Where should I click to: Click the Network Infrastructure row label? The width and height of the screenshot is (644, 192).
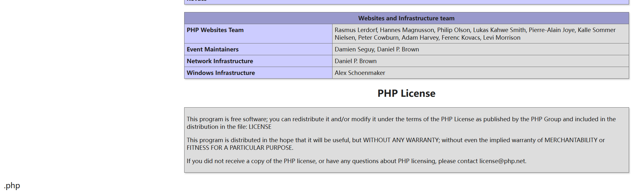(x=220, y=61)
